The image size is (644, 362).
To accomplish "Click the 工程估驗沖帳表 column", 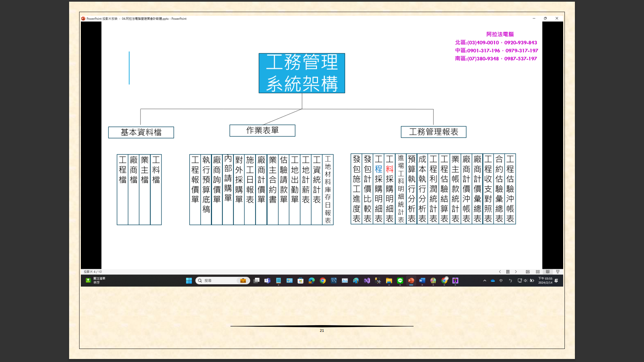I will coord(510,189).
